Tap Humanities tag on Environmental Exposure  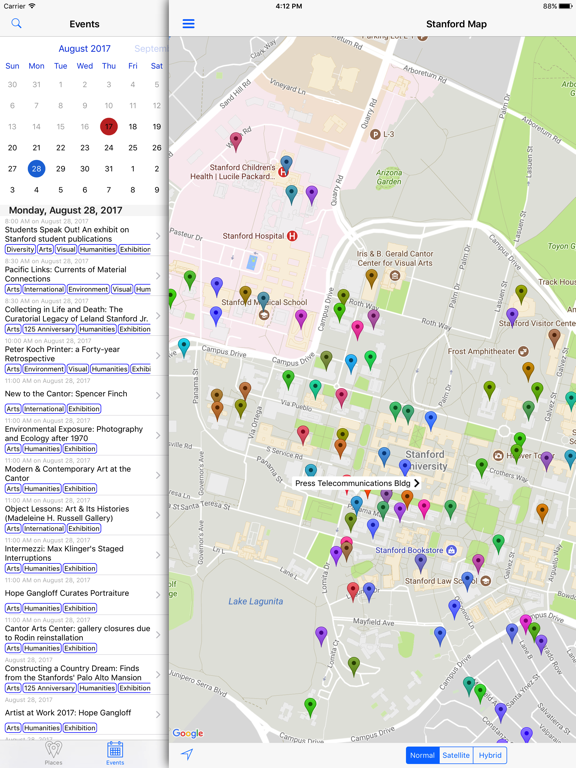[x=42, y=449]
